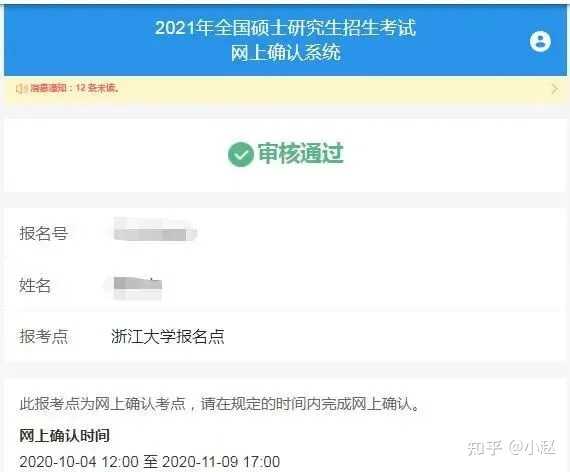Click the 审核通过 status text
This screenshot has width=570, height=472.
coord(301,153)
